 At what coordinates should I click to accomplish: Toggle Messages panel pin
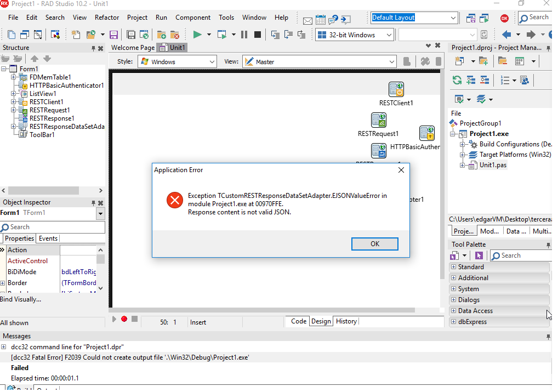[548, 337]
